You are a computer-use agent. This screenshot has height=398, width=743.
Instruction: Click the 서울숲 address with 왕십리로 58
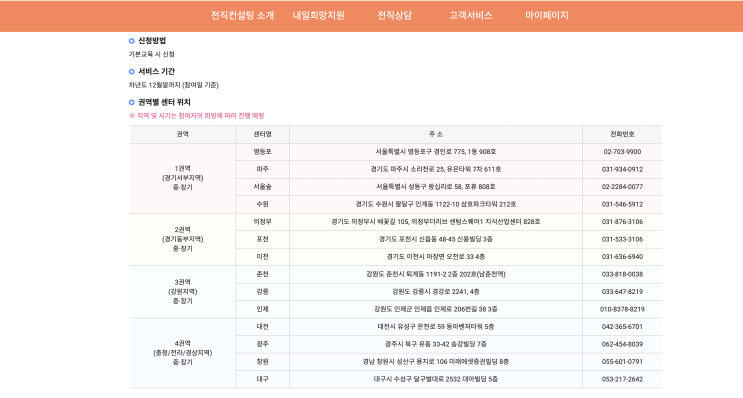point(436,187)
